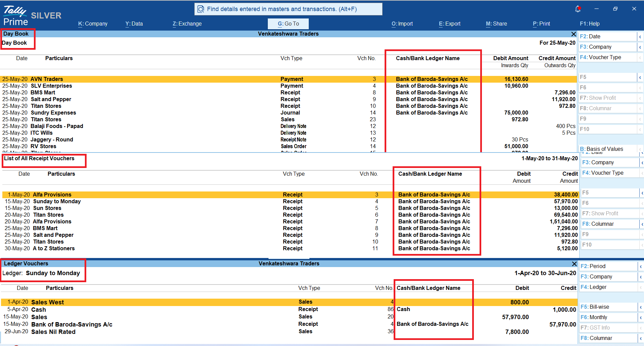
Task: Select the "Jaggery - Round" receipt note row
Action: pyautogui.click(x=289, y=140)
